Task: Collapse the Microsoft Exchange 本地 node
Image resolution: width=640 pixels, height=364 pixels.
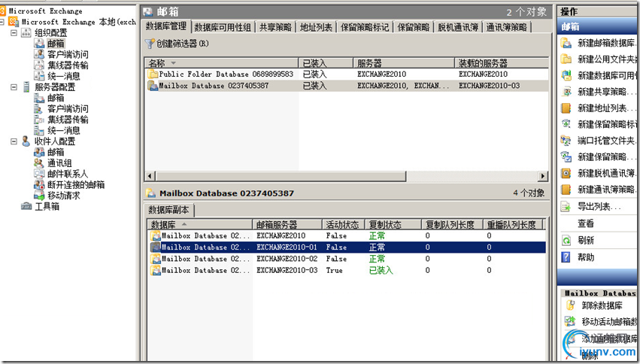Action: pos(2,22)
